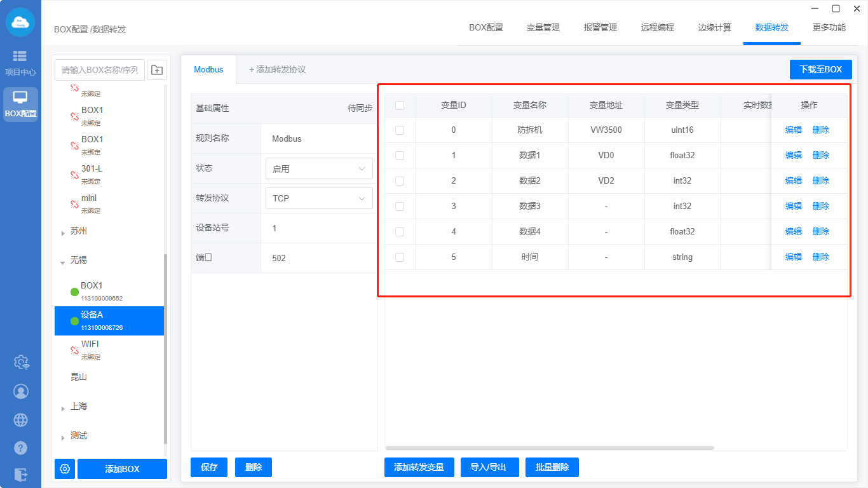Screen dimensions: 868x488
Task: Click the BOX name search field
Action: [x=100, y=70]
